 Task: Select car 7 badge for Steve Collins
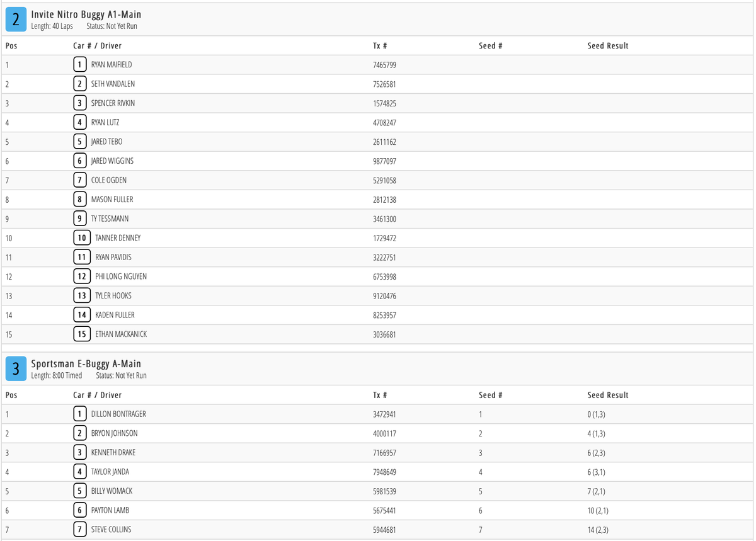pyautogui.click(x=79, y=530)
